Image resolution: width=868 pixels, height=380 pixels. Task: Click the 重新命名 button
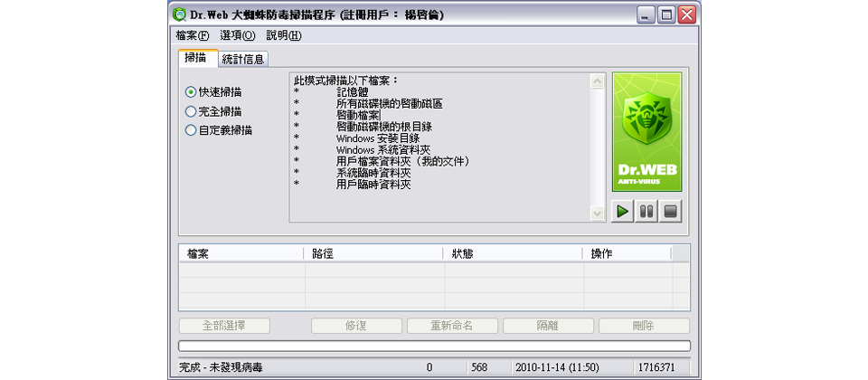click(x=452, y=326)
